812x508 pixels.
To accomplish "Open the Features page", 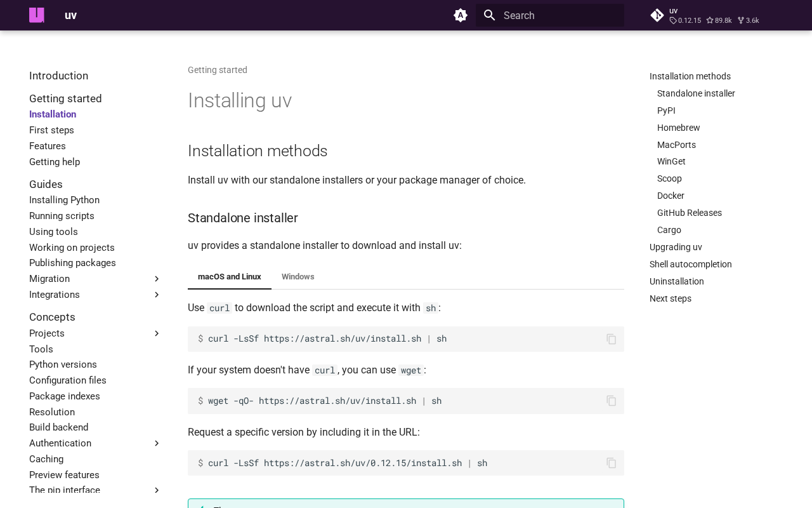I will click(x=48, y=146).
